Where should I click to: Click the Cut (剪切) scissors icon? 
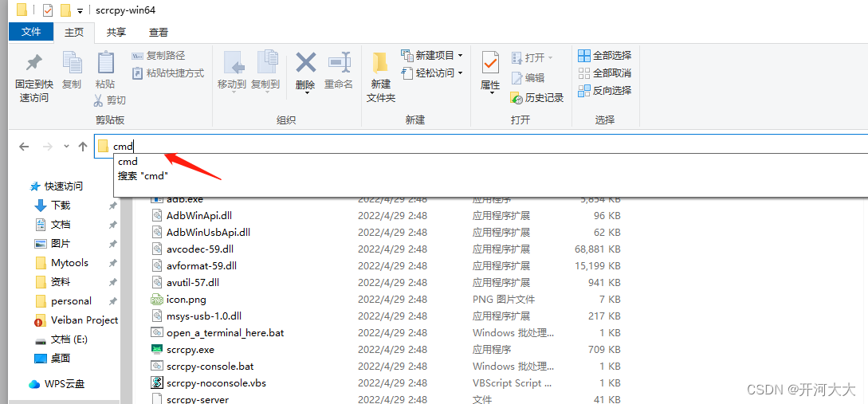point(98,100)
